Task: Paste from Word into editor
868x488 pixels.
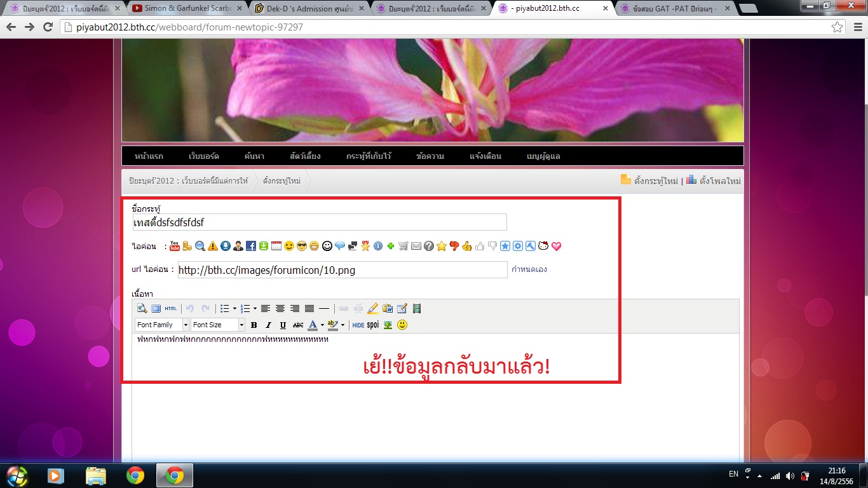Action: click(388, 309)
